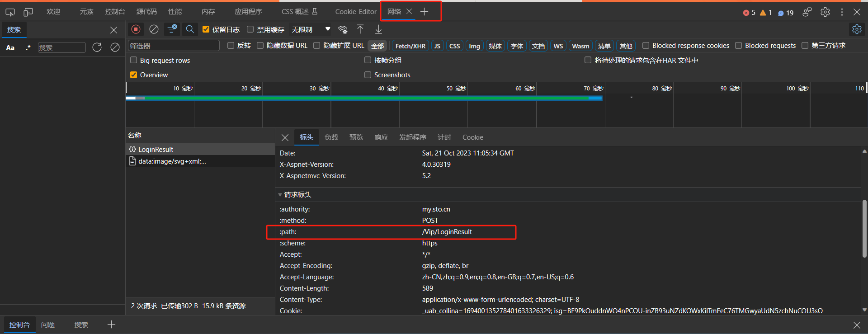Open network panel settings gear
The image size is (868, 334).
tap(857, 29)
